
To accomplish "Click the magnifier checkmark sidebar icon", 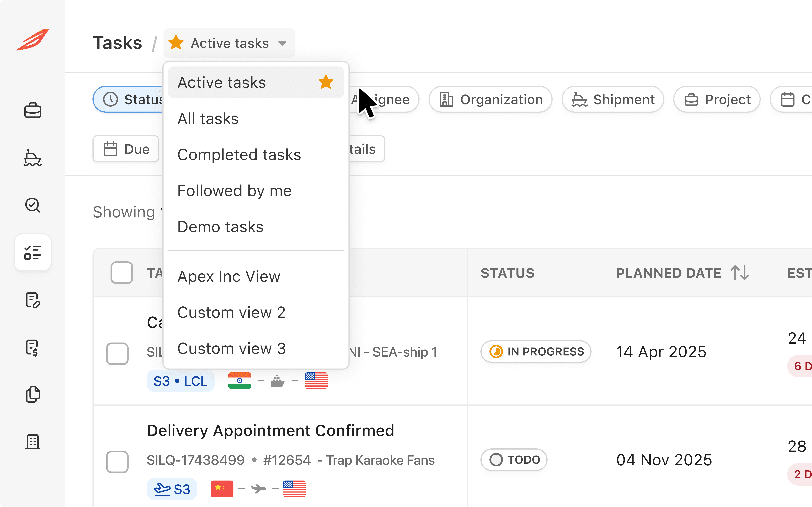I will pos(33,205).
